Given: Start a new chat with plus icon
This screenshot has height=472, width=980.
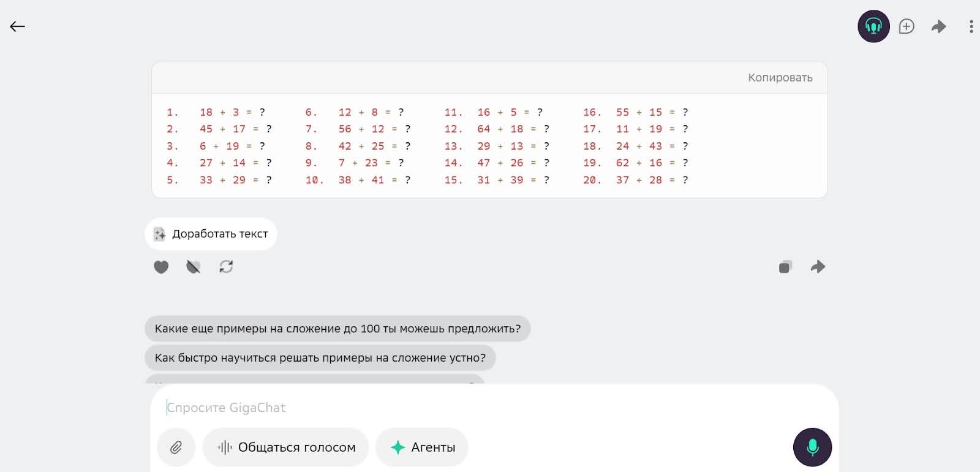Looking at the screenshot, I should click(x=907, y=26).
